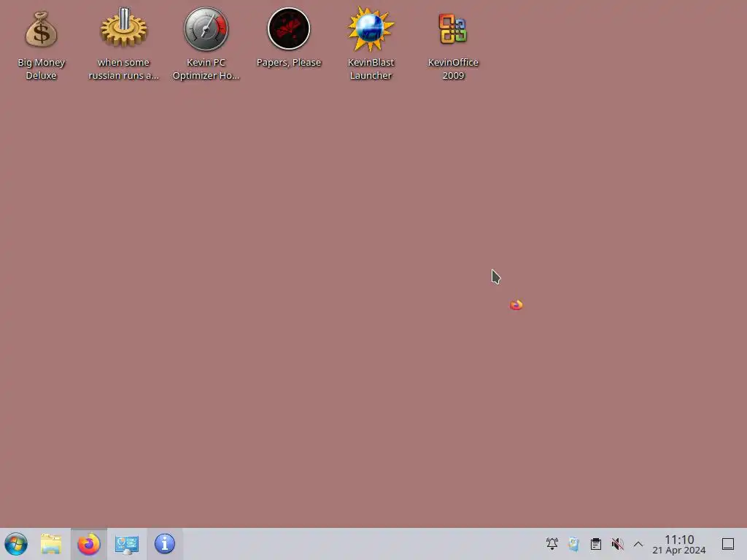Open the blue info center taskbar icon
Screen dimensions: 747x560
point(164,544)
